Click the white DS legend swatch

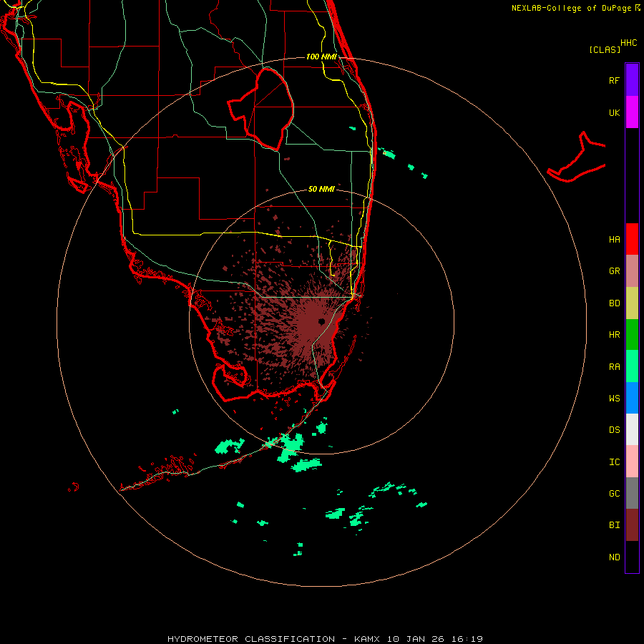tap(632, 429)
